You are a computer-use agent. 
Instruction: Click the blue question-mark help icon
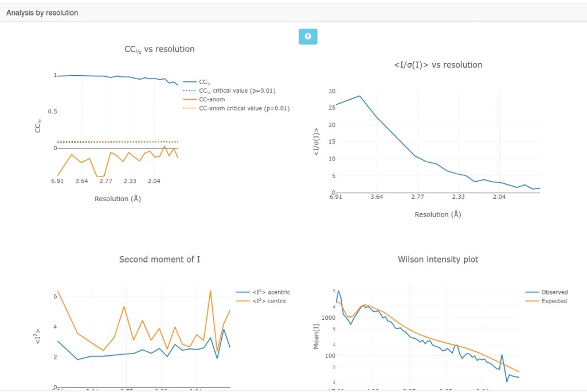click(x=308, y=37)
